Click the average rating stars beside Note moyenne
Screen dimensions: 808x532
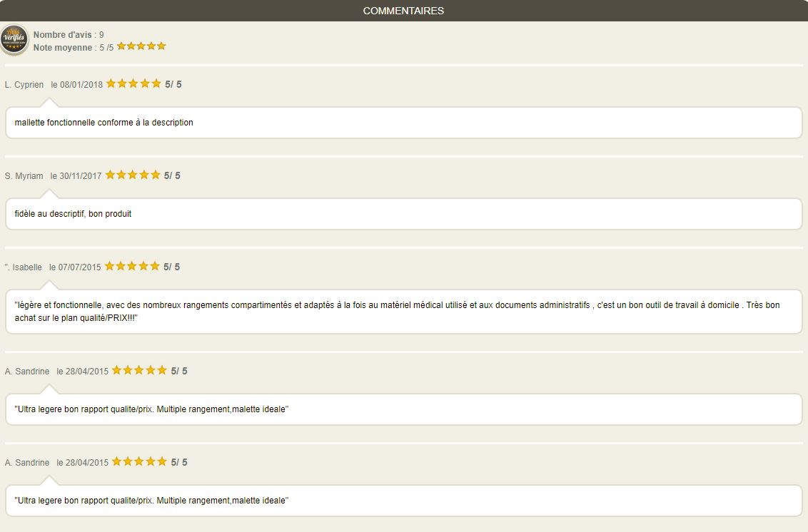[x=141, y=46]
